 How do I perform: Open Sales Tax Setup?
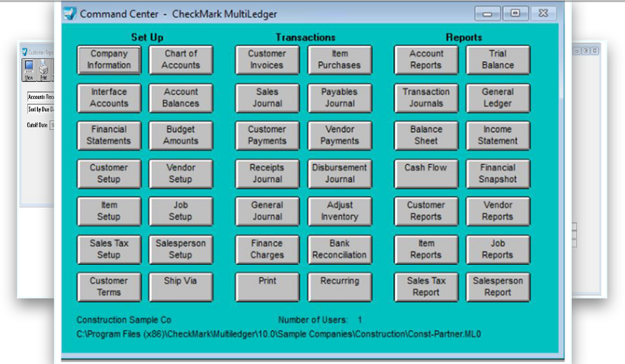[109, 249]
